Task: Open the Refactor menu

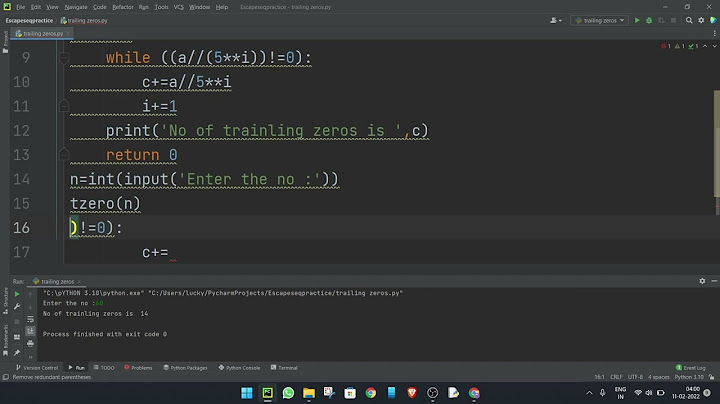Action: [123, 7]
